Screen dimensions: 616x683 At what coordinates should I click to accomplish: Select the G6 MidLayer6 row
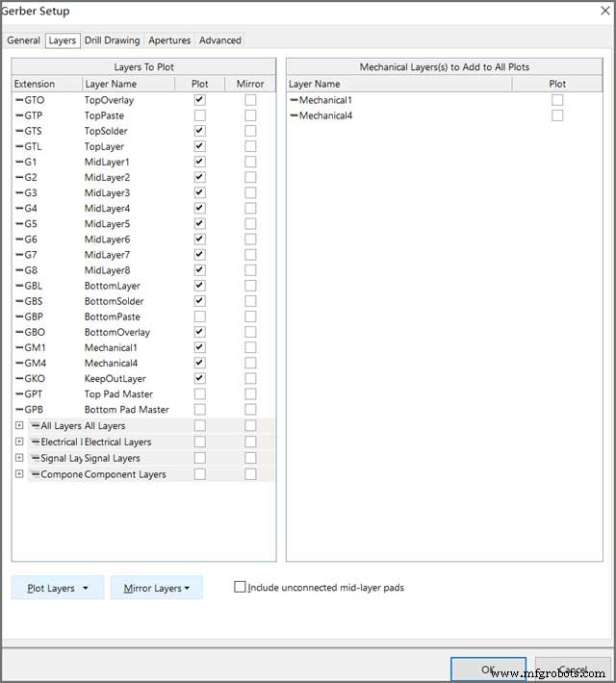[143, 240]
